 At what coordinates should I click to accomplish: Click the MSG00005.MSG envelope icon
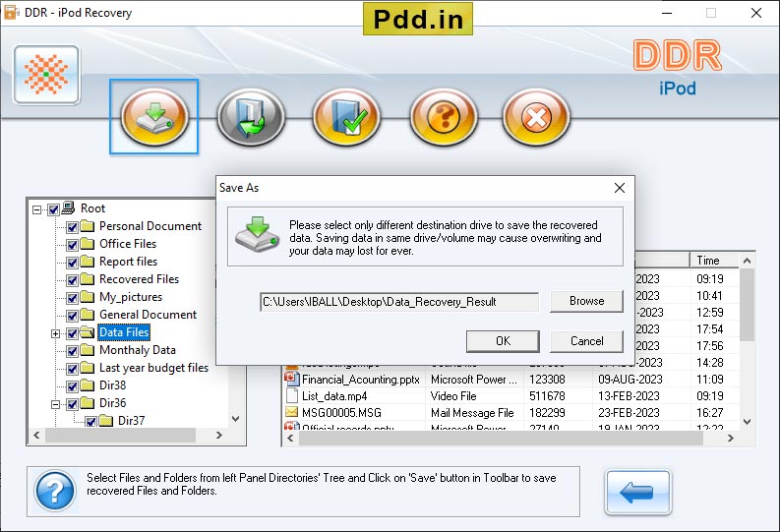click(291, 412)
